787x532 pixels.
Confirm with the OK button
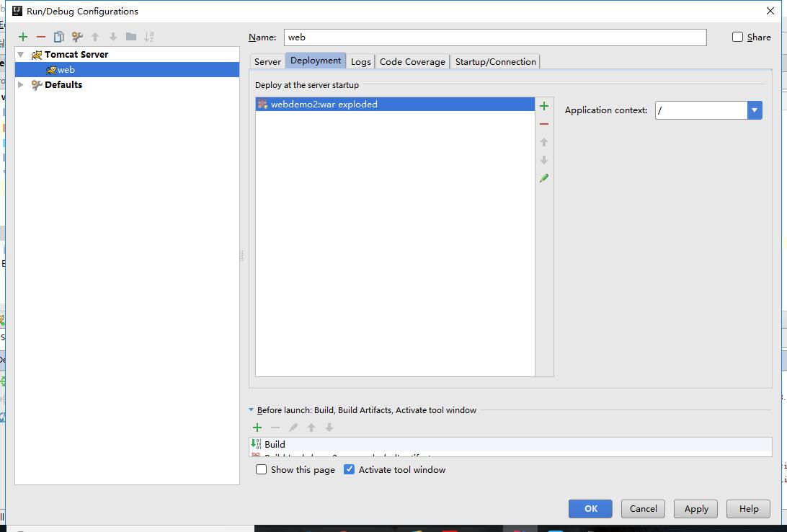[590, 508]
